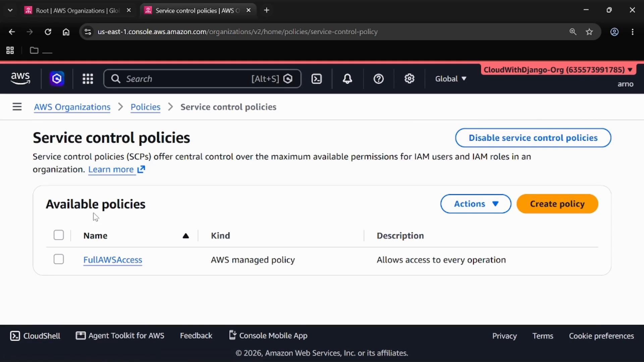Open the browser three-dot menu

[x=633, y=32]
